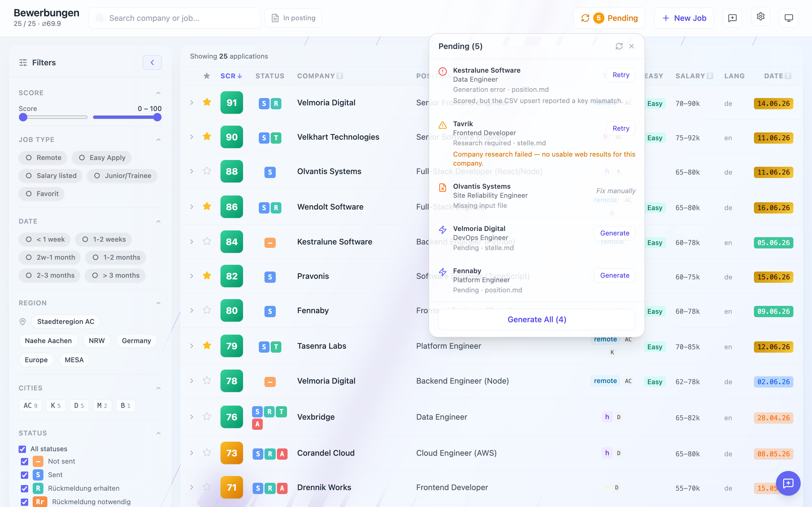The height and width of the screenshot is (507, 812).
Task: Collapse the Score filter section
Action: tap(158, 93)
